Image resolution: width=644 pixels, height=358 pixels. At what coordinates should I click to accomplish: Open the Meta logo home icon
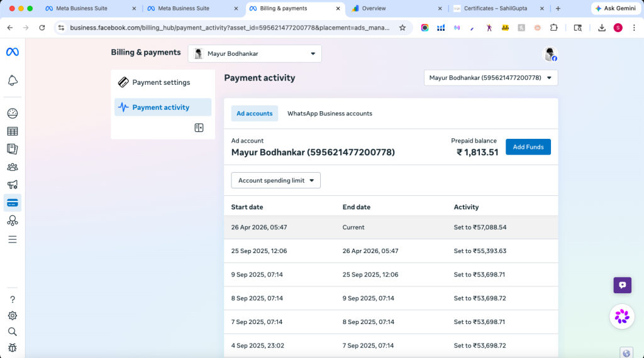click(13, 52)
